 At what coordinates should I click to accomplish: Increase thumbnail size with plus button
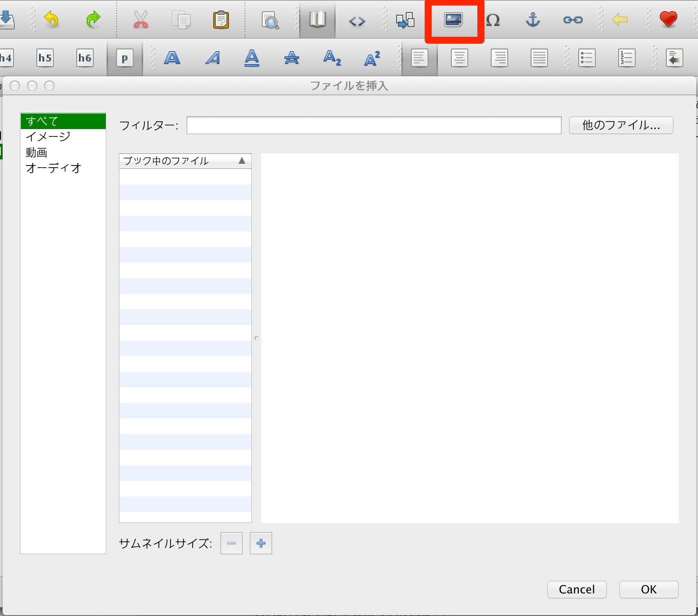click(x=261, y=543)
